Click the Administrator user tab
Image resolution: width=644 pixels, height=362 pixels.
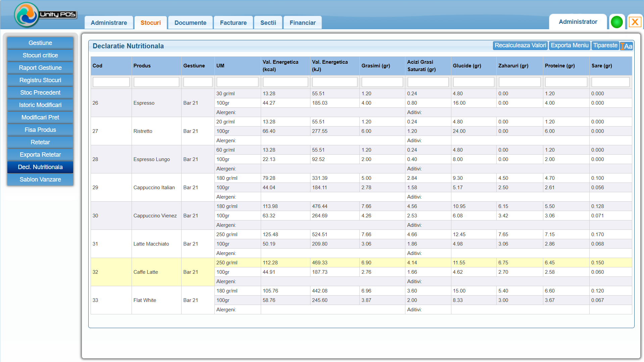[578, 22]
